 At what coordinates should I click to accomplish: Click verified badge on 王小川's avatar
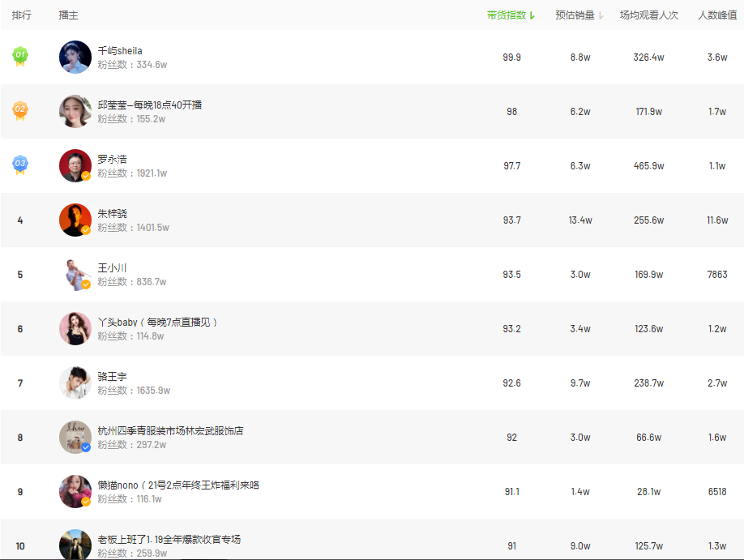click(86, 284)
